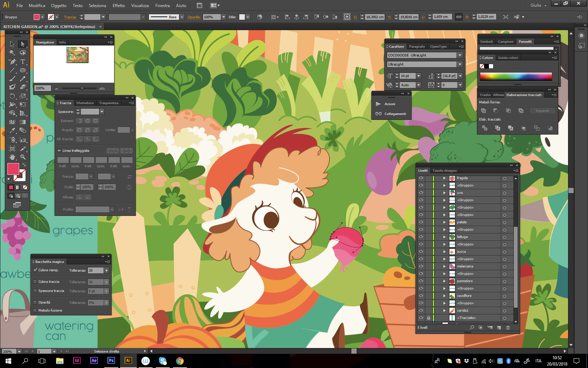Open the Opacità 100% dropdown in control bar
The width and height of the screenshot is (588, 368).
click(224, 17)
